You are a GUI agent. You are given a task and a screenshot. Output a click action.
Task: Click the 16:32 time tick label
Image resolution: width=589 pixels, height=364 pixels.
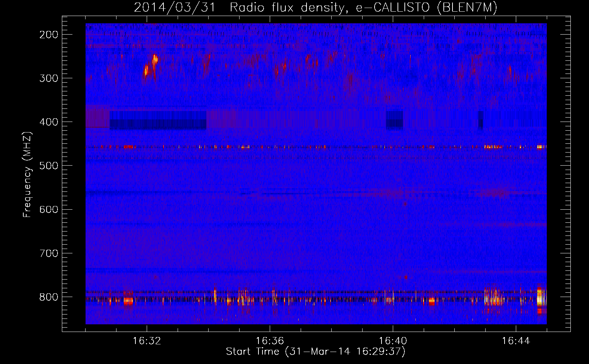coord(147,341)
